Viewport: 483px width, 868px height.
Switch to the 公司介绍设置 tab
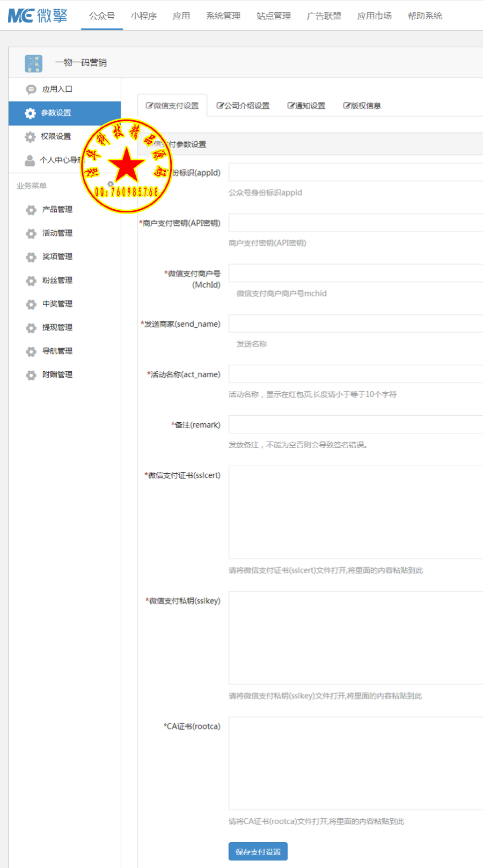pyautogui.click(x=243, y=106)
